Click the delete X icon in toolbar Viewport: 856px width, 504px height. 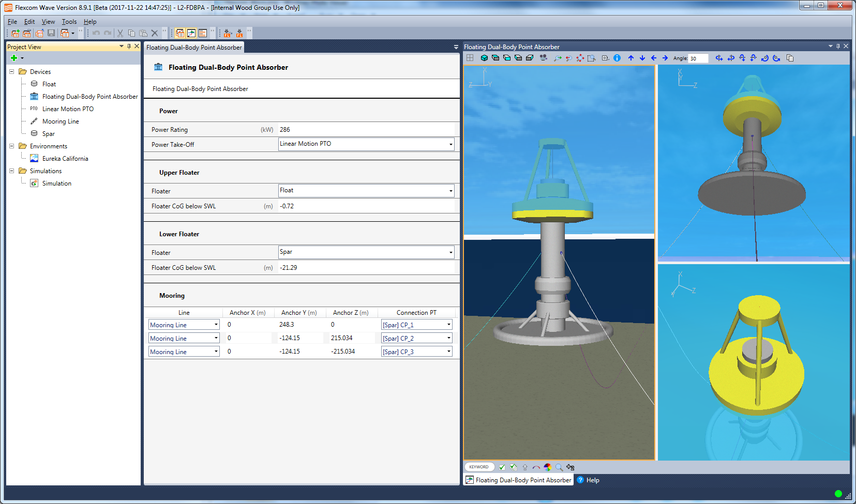[x=154, y=33]
